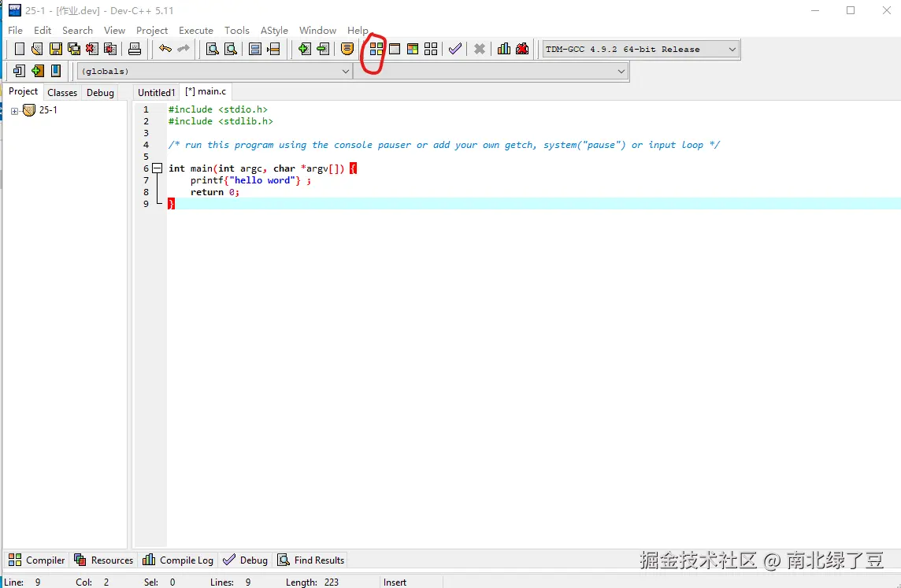The width and height of the screenshot is (901, 588).
Task: Click the printf line in code editor
Action: pyautogui.click(x=251, y=180)
